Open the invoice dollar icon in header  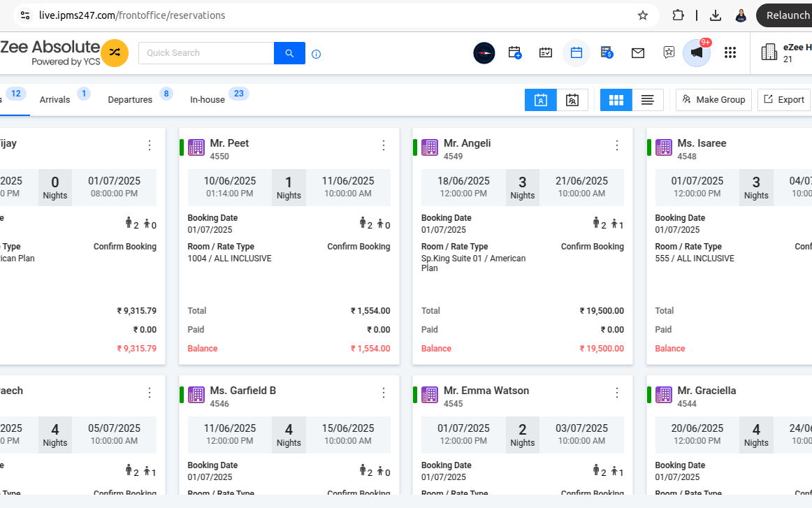point(607,52)
